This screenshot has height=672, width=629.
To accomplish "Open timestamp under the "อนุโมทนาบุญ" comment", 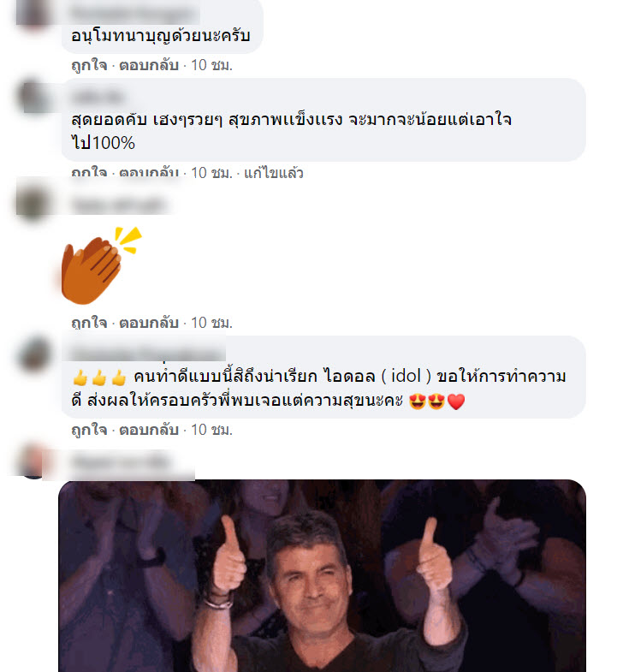I will pyautogui.click(x=211, y=65).
